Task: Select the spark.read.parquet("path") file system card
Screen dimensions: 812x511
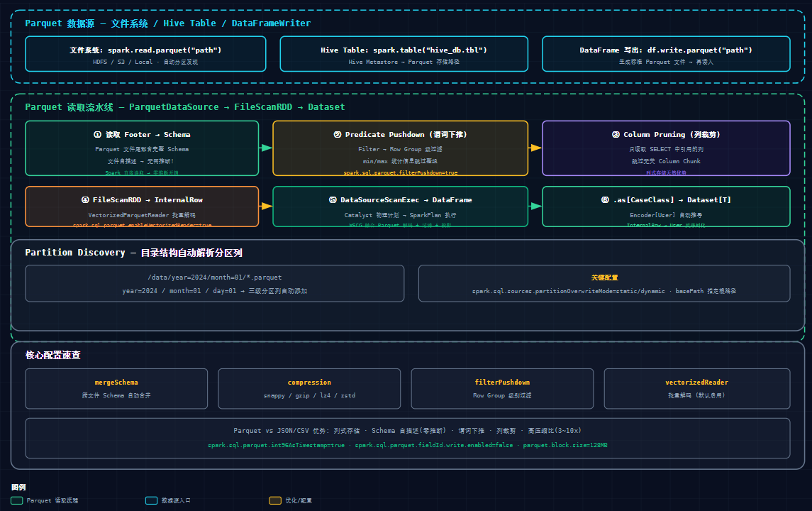Action: (x=145, y=54)
